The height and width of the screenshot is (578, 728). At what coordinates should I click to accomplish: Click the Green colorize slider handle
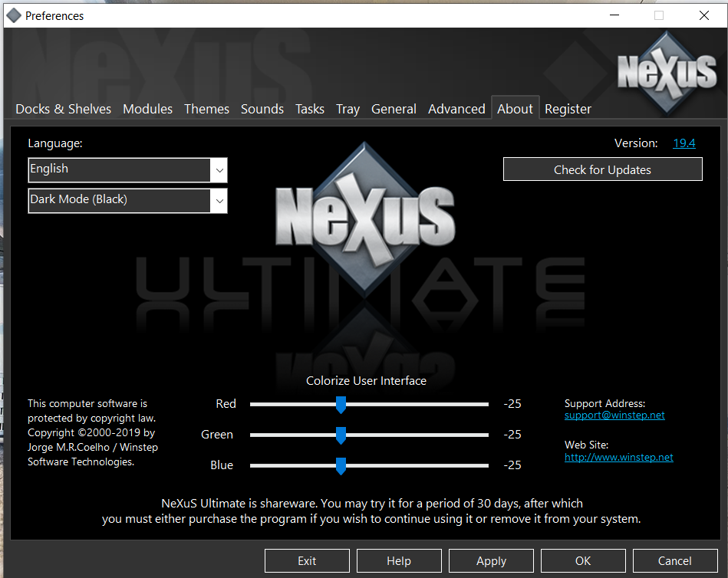tap(341, 435)
